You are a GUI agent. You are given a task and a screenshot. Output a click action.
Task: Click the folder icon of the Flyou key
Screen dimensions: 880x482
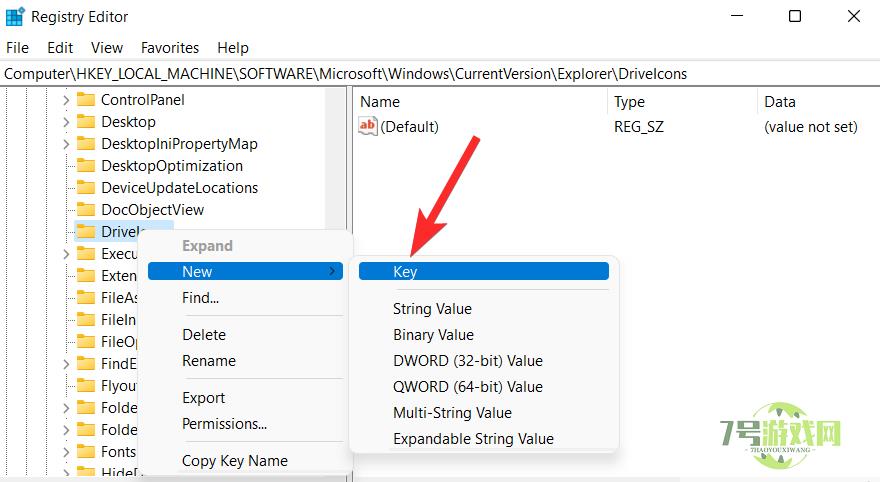point(86,385)
